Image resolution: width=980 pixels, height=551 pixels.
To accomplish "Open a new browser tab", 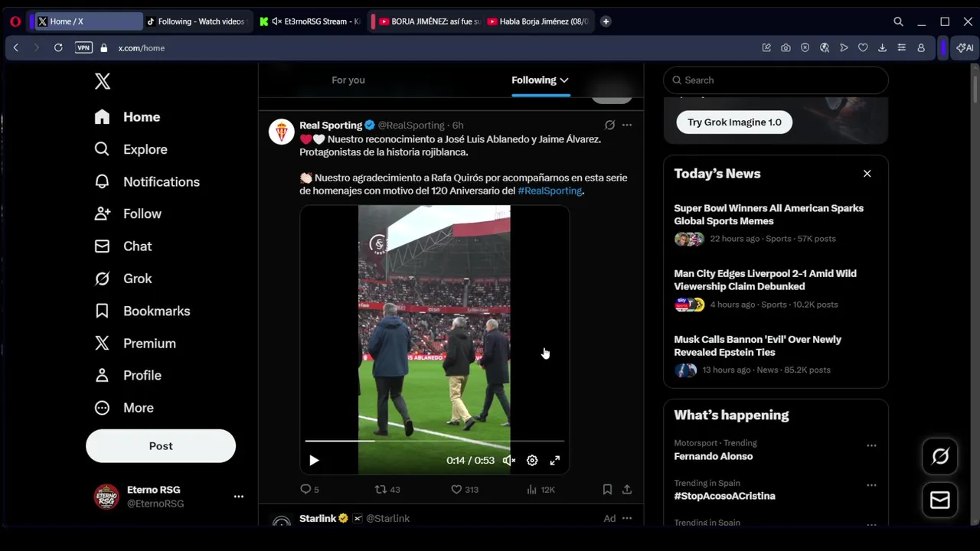I will tap(606, 21).
